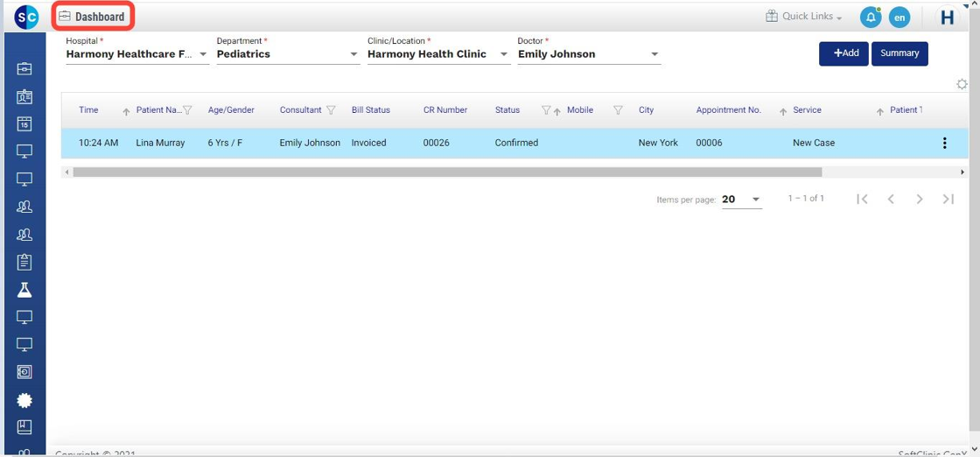This screenshot has width=980, height=457.
Task: Go to the first page
Action: point(863,199)
